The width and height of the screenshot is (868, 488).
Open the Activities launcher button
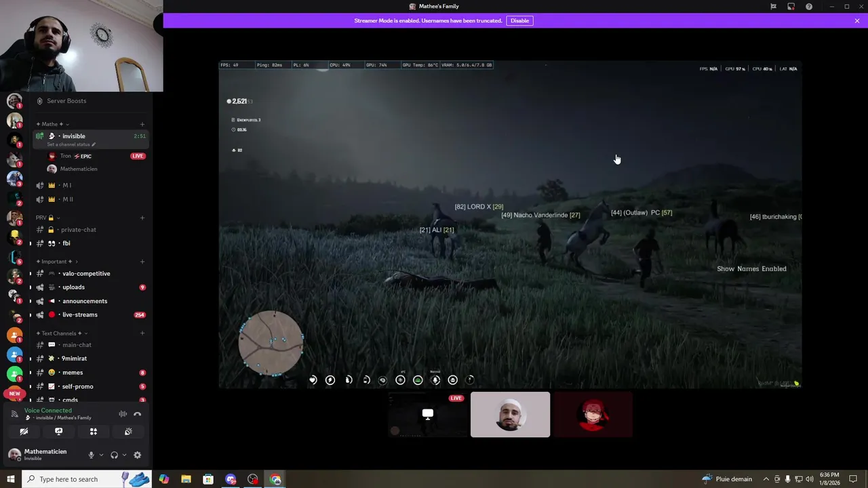pos(94,432)
